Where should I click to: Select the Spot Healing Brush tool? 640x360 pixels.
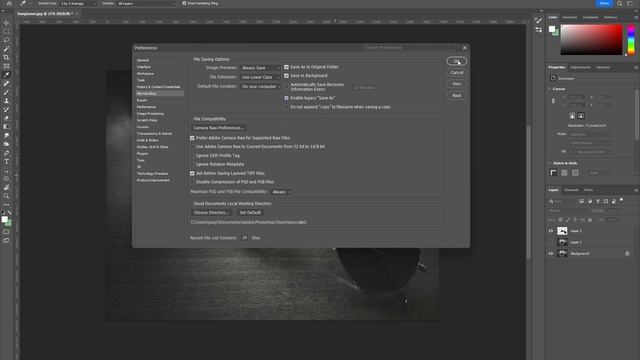[x=6, y=84]
